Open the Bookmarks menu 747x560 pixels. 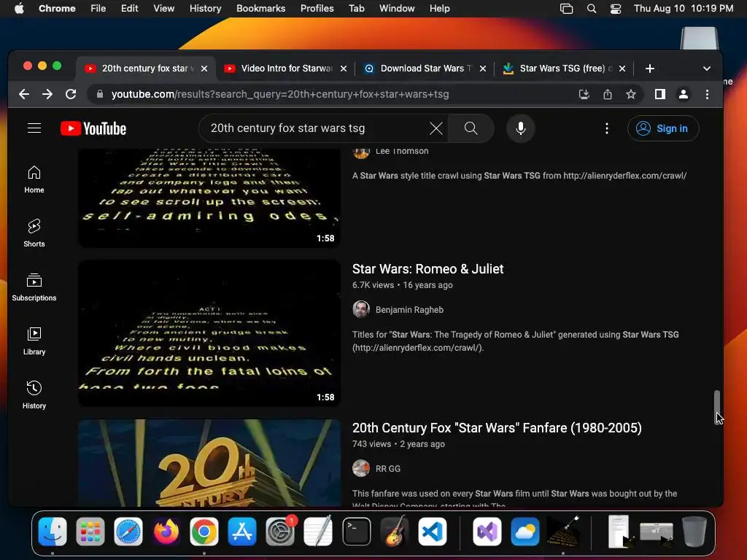click(260, 9)
